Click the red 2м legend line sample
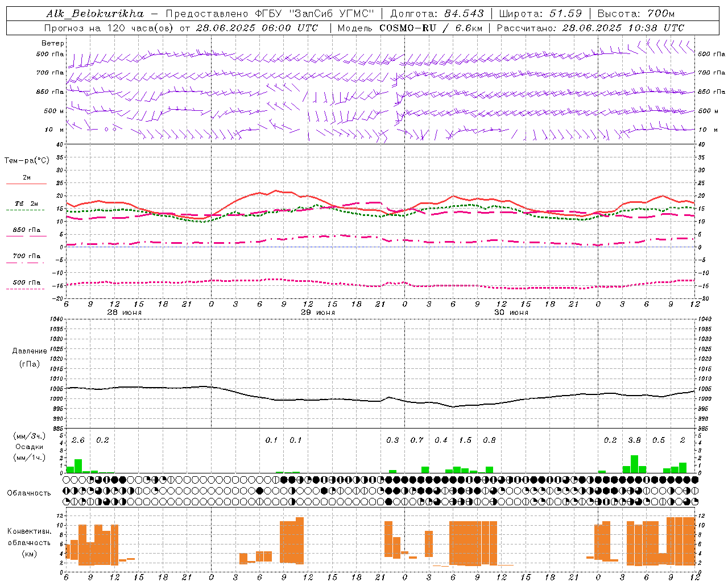 [26, 184]
